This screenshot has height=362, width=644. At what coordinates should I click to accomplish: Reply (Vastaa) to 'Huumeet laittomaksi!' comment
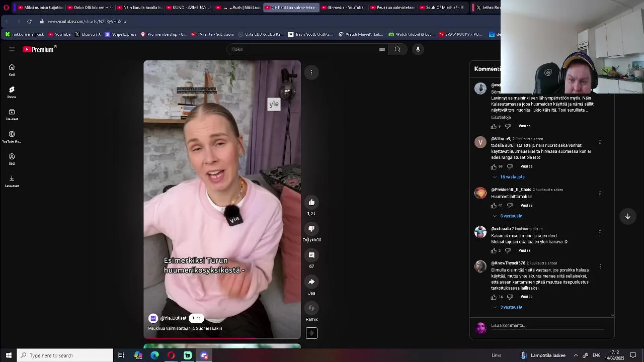[x=526, y=206]
